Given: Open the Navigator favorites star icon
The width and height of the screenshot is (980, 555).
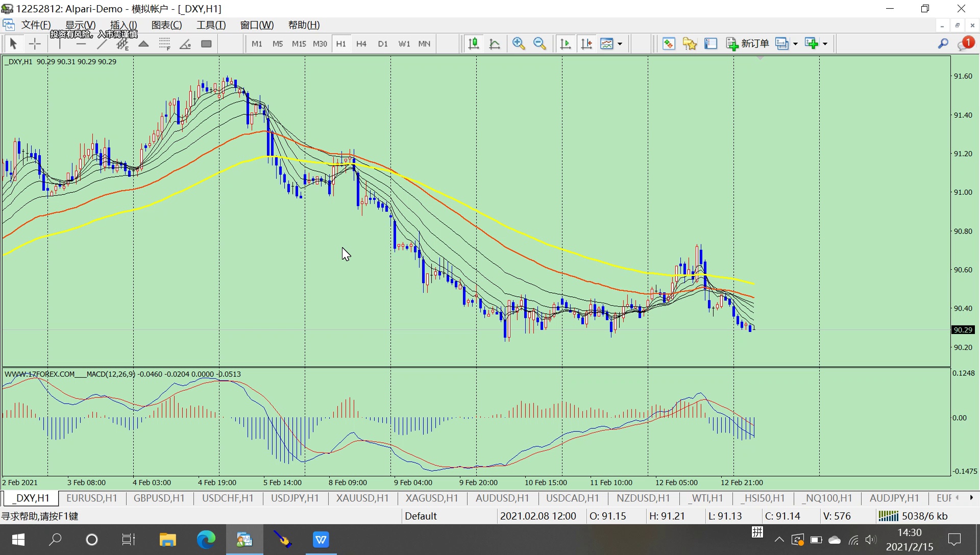Looking at the screenshot, I should tap(690, 44).
